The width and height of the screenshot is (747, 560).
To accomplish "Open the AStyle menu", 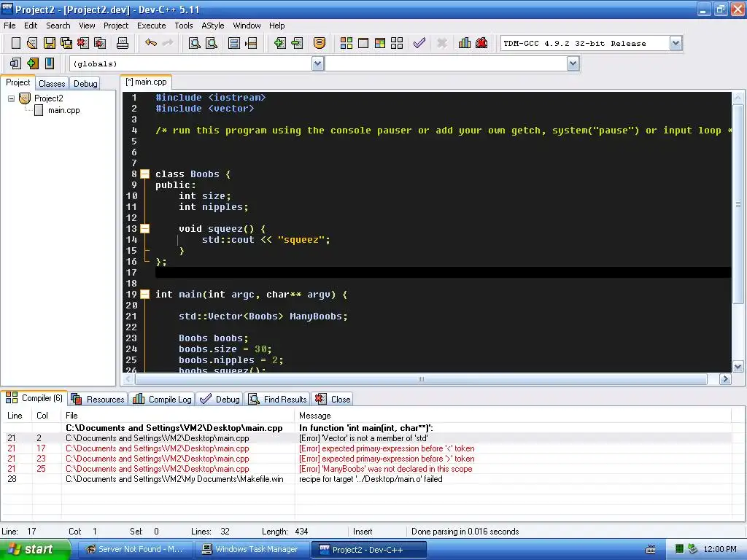I will pos(213,26).
